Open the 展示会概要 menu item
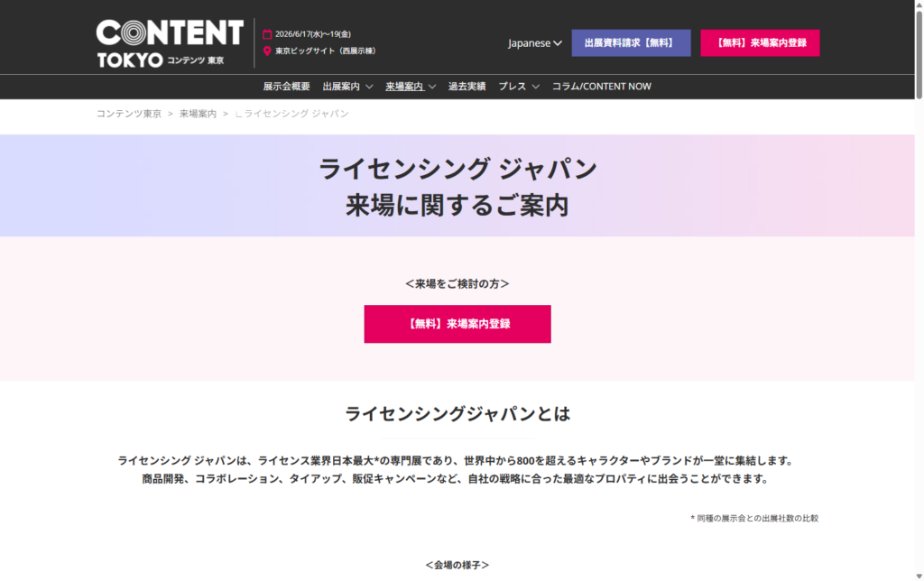The width and height of the screenshot is (924, 581). pyautogui.click(x=286, y=87)
